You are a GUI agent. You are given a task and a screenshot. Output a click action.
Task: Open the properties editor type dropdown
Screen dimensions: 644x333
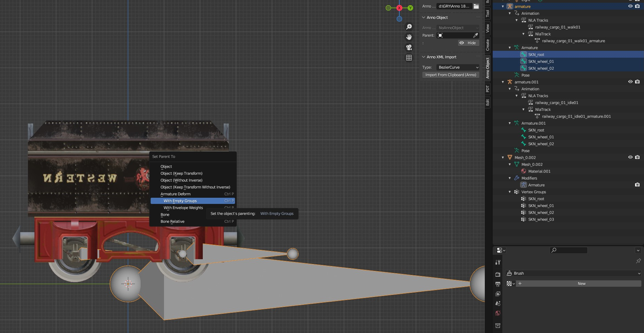[501, 250]
